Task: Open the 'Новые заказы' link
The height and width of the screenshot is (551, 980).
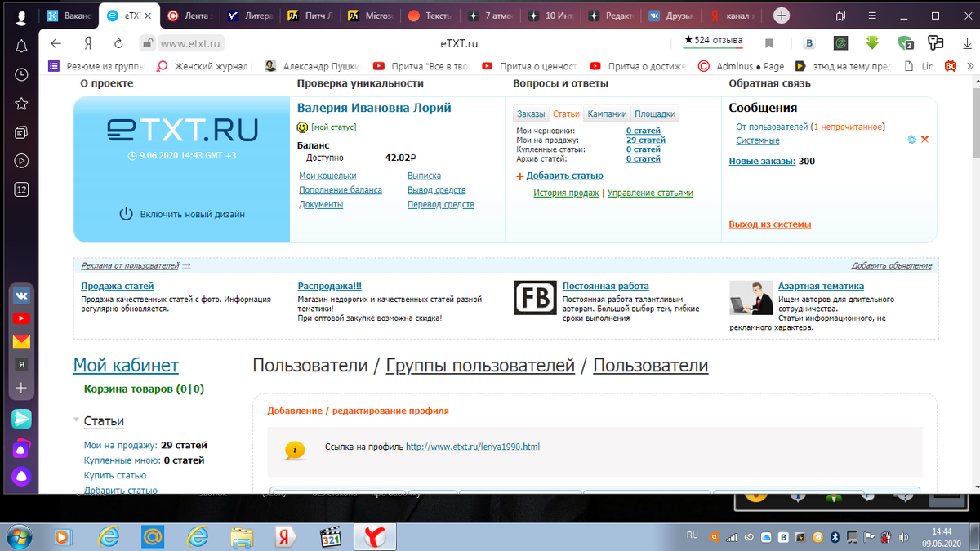Action: click(x=762, y=161)
